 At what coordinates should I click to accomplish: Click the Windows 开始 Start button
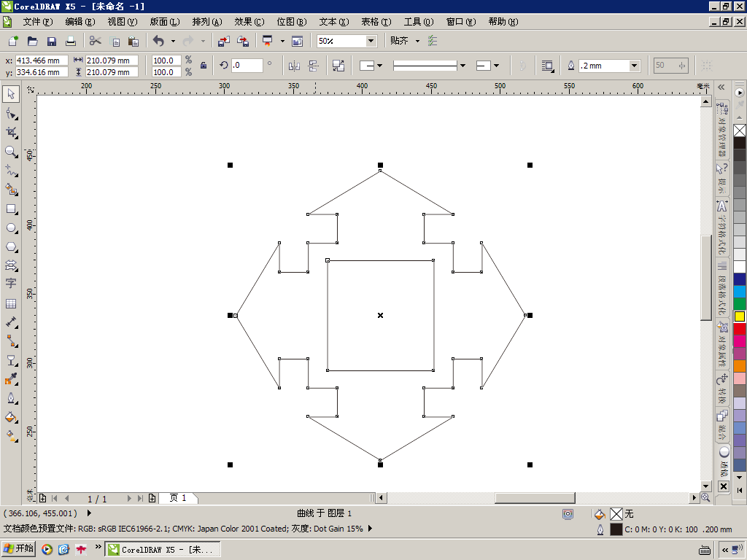pyautogui.click(x=18, y=548)
